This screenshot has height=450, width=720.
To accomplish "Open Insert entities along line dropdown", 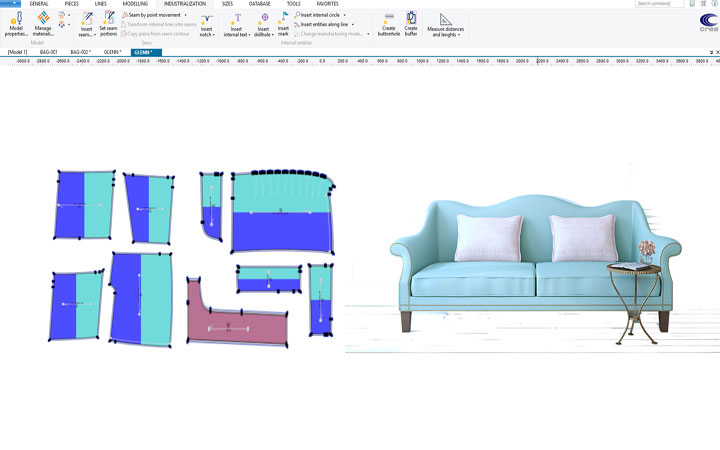I will point(352,24).
